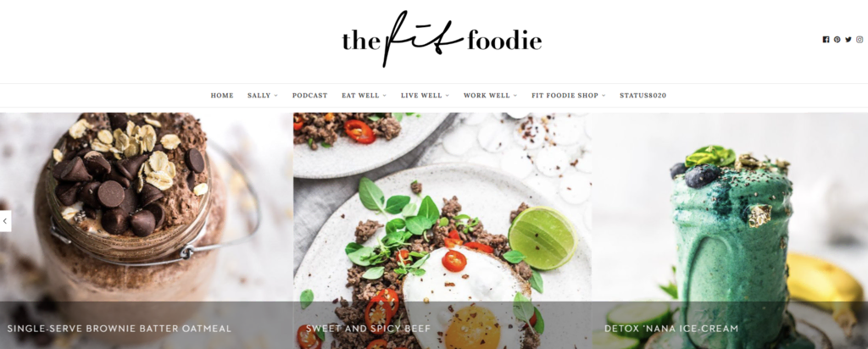Open the Facebook social icon
The height and width of the screenshot is (349, 868).
(826, 39)
